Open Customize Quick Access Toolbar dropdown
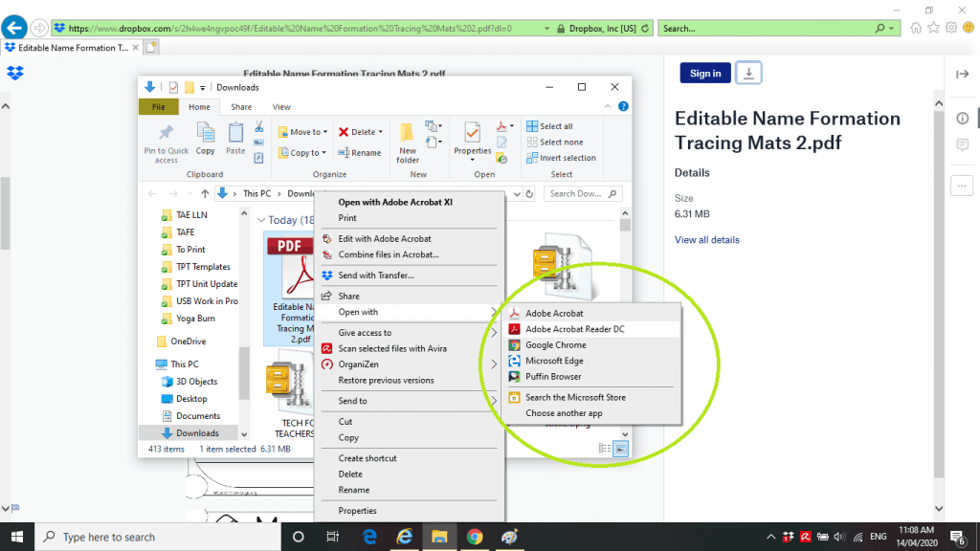This screenshot has height=551, width=980. pyautogui.click(x=203, y=88)
